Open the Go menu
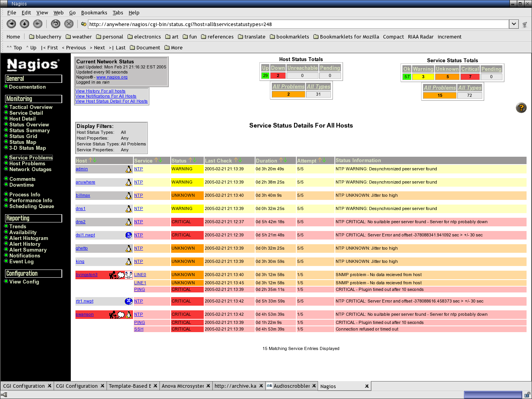 [x=72, y=12]
